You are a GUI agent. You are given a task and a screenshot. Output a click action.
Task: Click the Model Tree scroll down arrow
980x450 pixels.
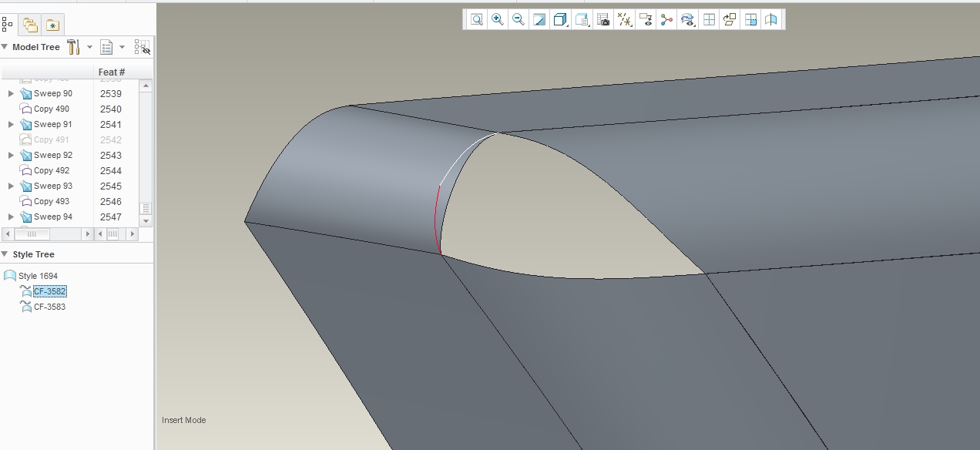146,220
